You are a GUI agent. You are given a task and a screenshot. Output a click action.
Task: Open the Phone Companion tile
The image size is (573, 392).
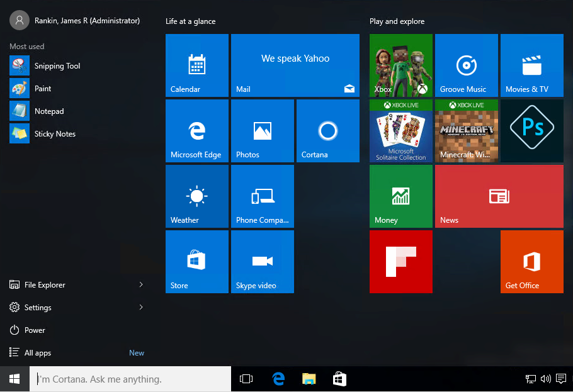(263, 196)
